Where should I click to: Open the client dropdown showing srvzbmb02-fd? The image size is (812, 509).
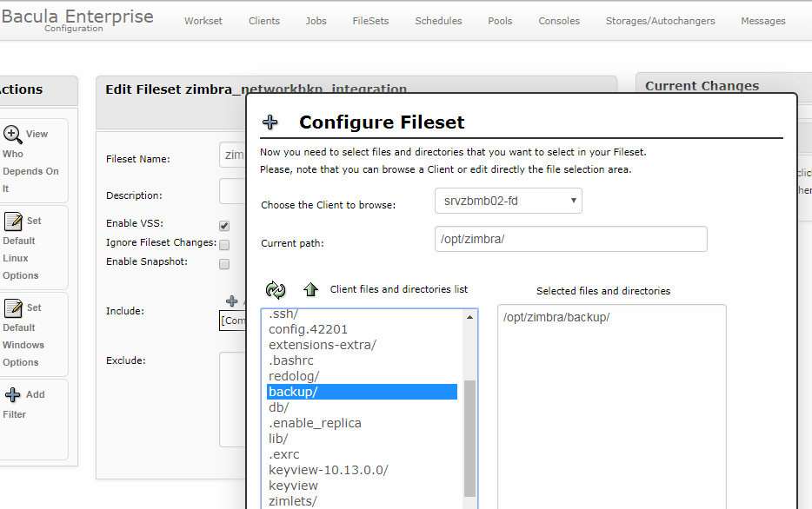[x=509, y=201]
